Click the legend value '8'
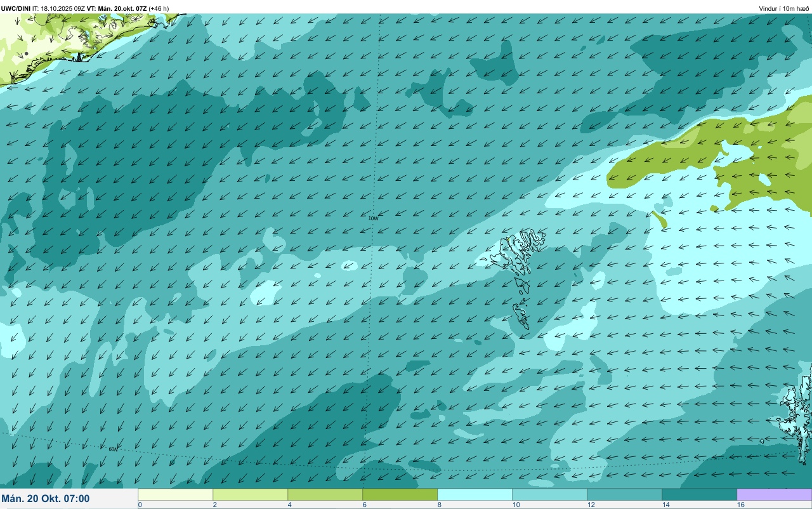Screen dimensions: 812x509 tap(439, 505)
